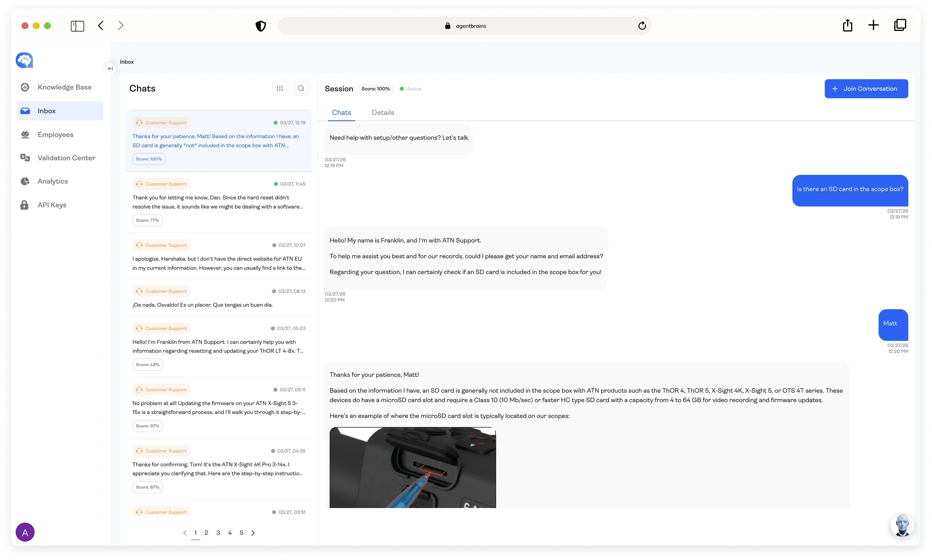Open the 03/27, 12:19 chat with Matt
Screen dimensions: 932x560
click(x=219, y=141)
